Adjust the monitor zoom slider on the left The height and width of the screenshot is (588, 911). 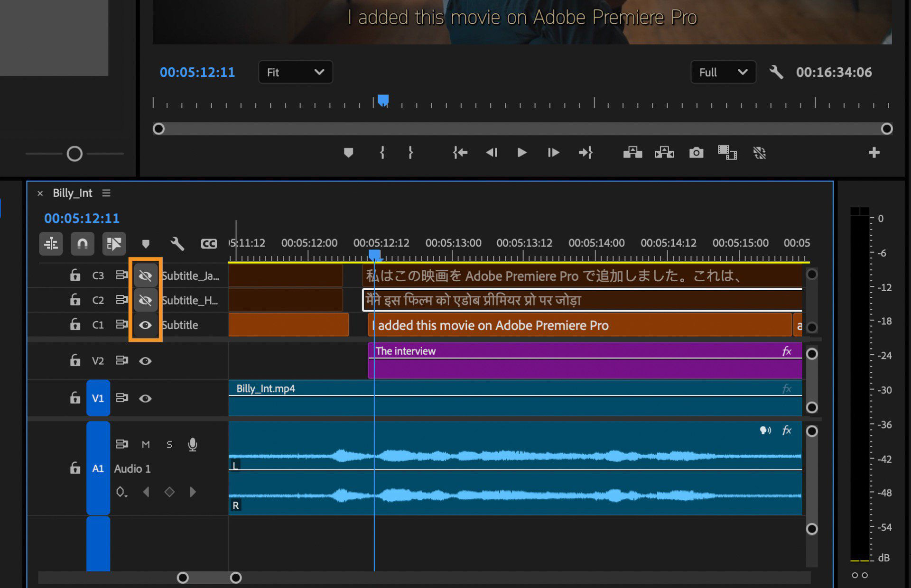[x=75, y=154]
